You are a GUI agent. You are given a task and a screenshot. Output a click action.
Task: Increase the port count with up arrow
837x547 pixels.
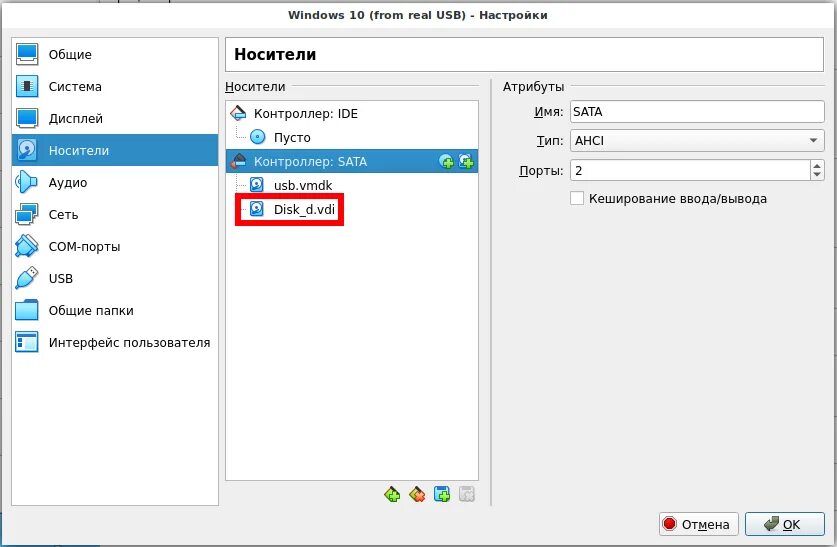pyautogui.click(x=817, y=166)
